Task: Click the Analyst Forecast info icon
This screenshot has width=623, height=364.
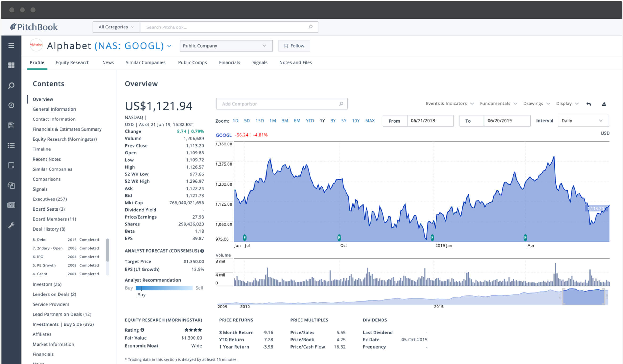Action: click(x=202, y=251)
